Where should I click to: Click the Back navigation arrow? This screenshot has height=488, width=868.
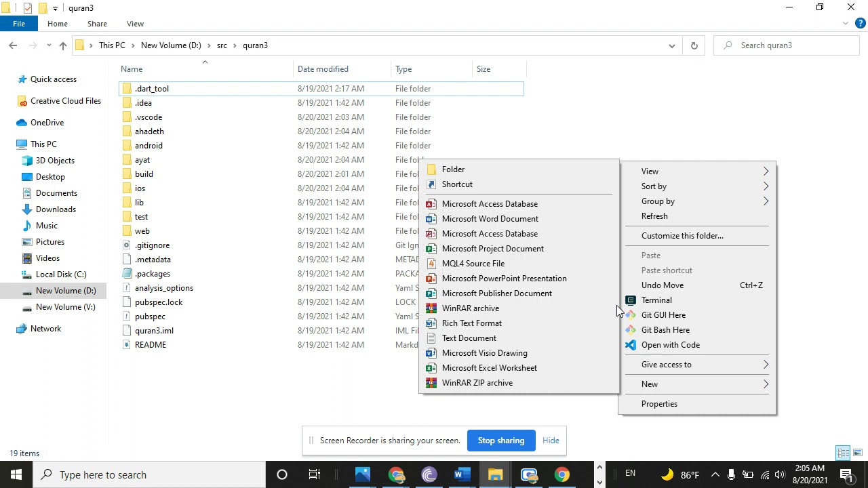click(x=13, y=45)
